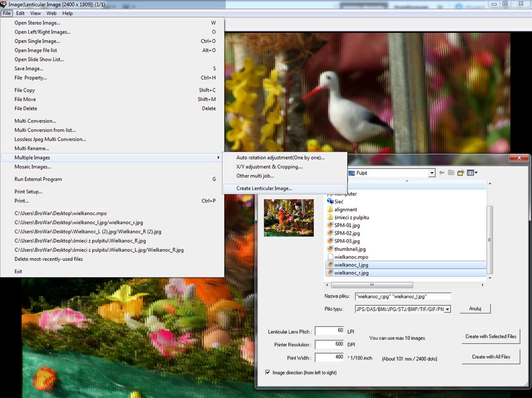Image resolution: width=532 pixels, height=398 pixels.
Task: Open the Pliki typu file type dropdown
Action: click(x=447, y=309)
